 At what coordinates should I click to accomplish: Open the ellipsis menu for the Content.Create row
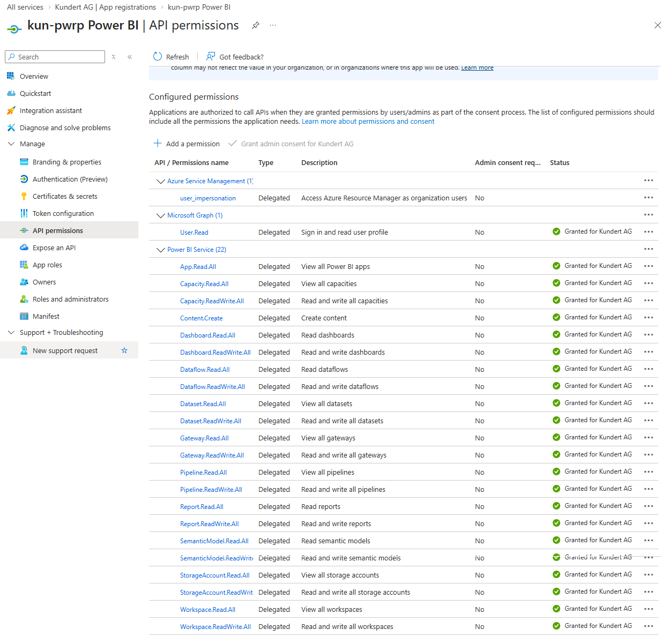tap(649, 318)
